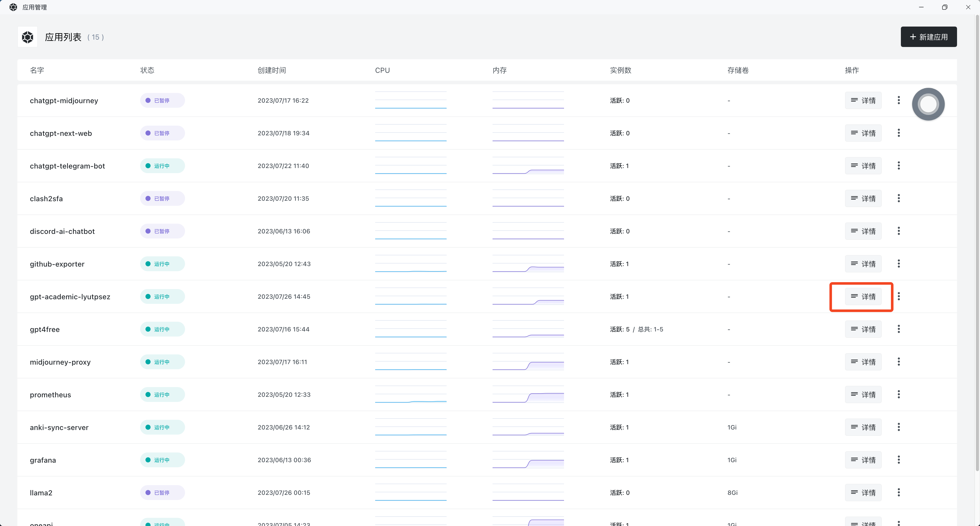
Task: Open 详情 for anki-sync-server
Action: coord(863,427)
